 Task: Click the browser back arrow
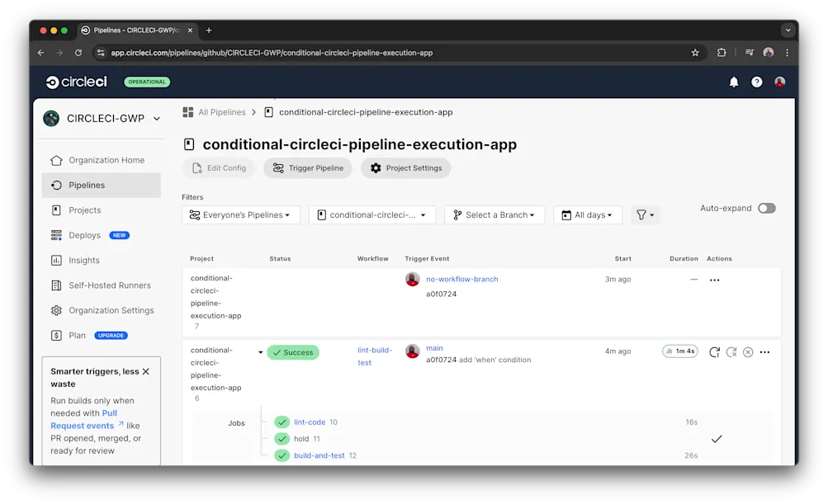click(41, 53)
